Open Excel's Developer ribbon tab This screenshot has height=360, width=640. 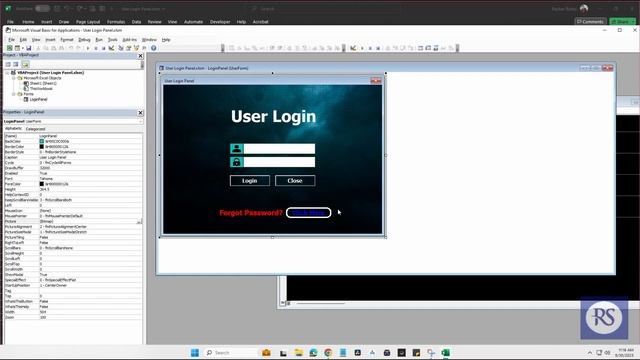click(220, 22)
